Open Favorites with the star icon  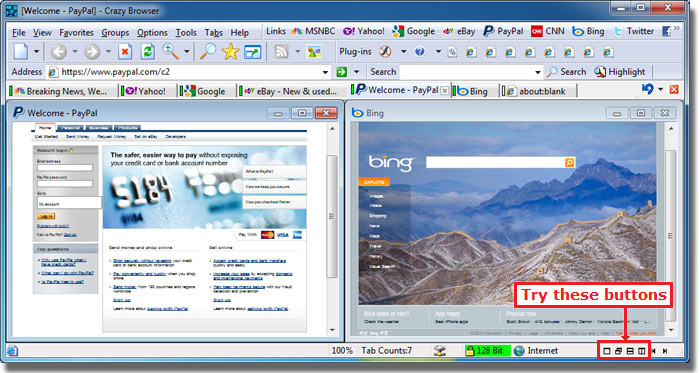(230, 52)
